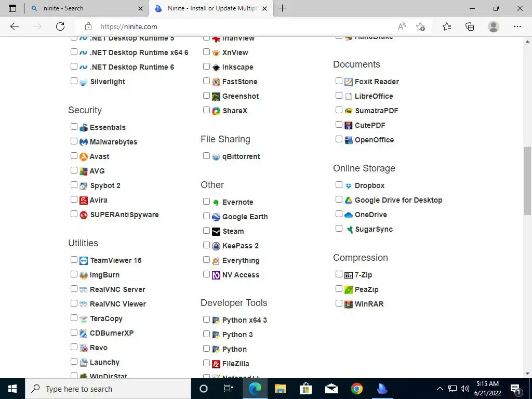Open the Mail app from taskbar
Image resolution: width=532 pixels, height=399 pixels.
pyautogui.click(x=331, y=389)
